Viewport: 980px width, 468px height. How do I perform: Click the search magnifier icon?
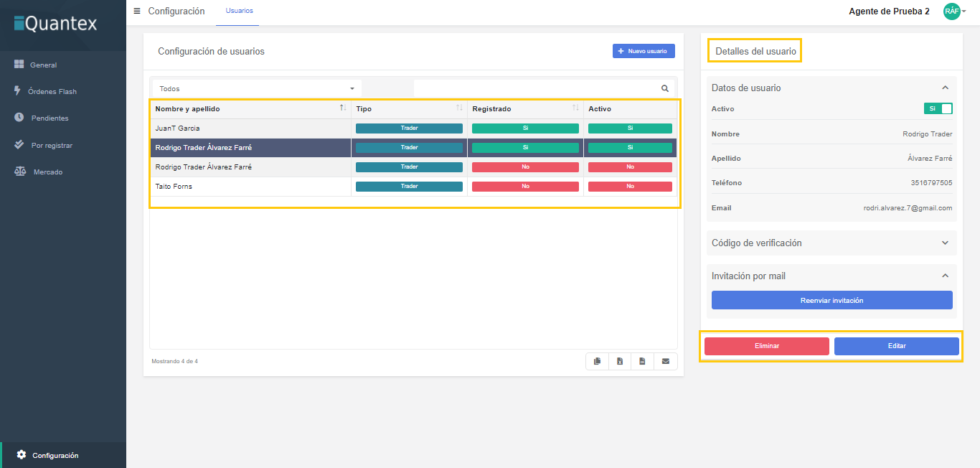click(x=664, y=88)
